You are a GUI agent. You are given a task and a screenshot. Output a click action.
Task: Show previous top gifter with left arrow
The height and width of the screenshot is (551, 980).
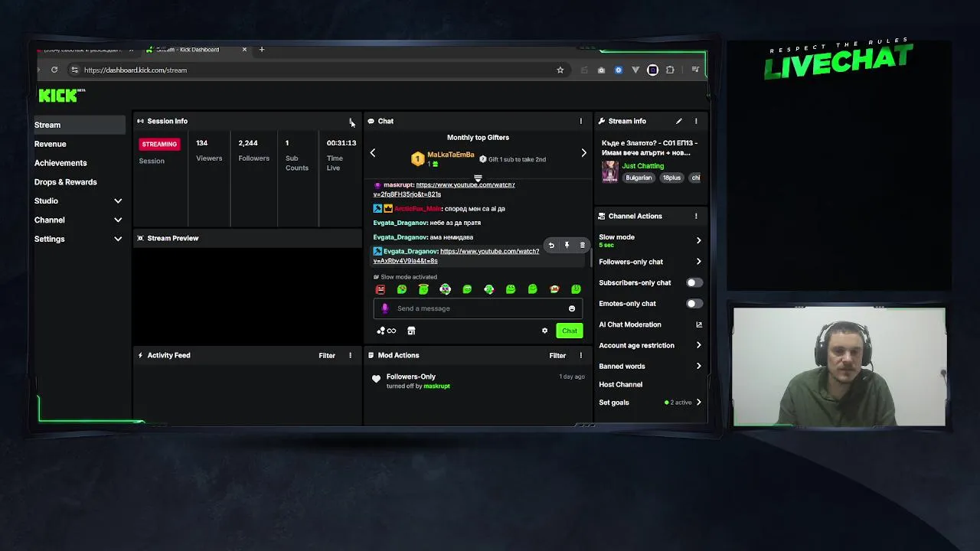coord(373,153)
